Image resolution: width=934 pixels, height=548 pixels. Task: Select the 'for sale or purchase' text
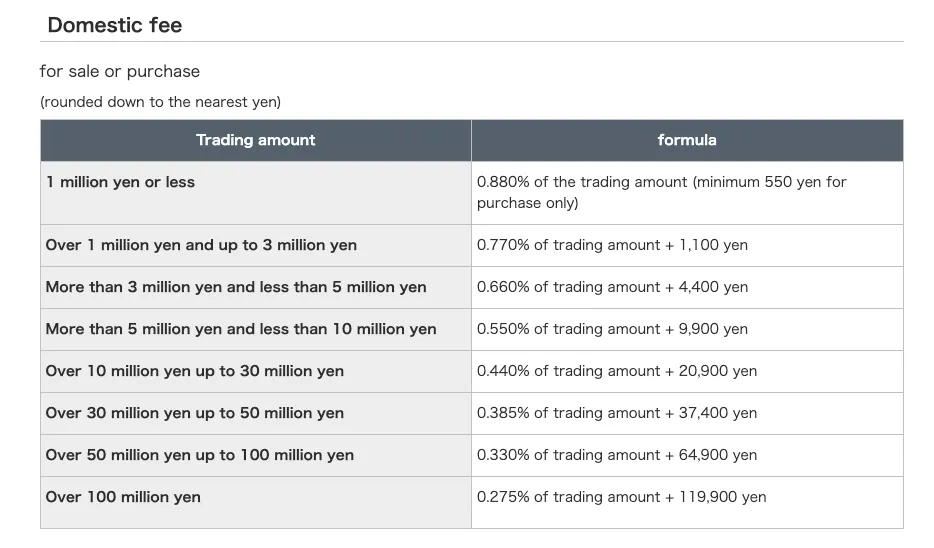click(x=120, y=71)
